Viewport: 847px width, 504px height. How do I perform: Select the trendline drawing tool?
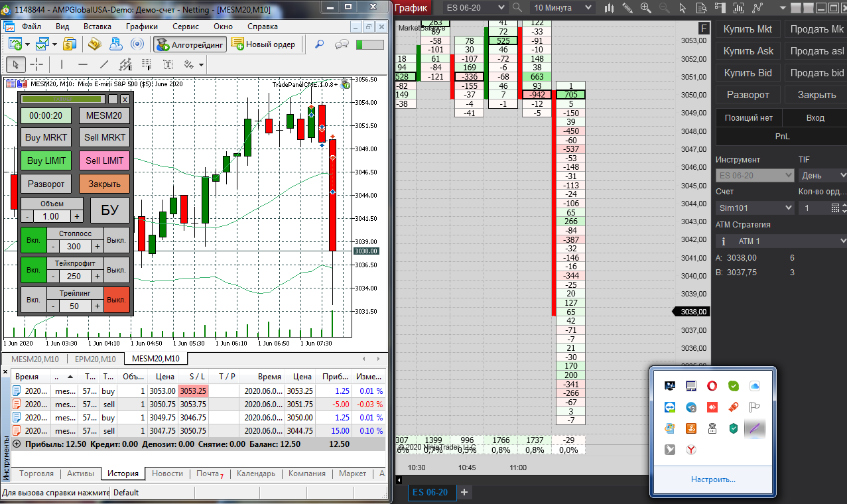(103, 64)
